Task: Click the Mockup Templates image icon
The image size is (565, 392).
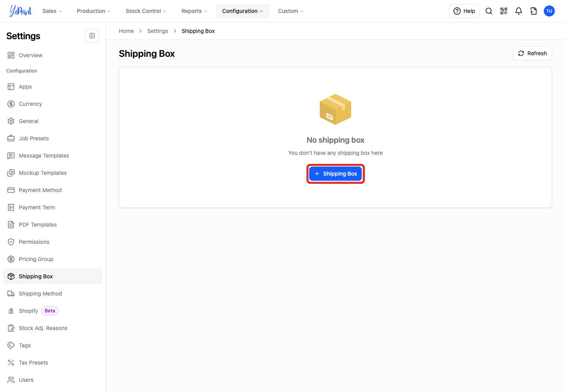Action: click(x=11, y=173)
